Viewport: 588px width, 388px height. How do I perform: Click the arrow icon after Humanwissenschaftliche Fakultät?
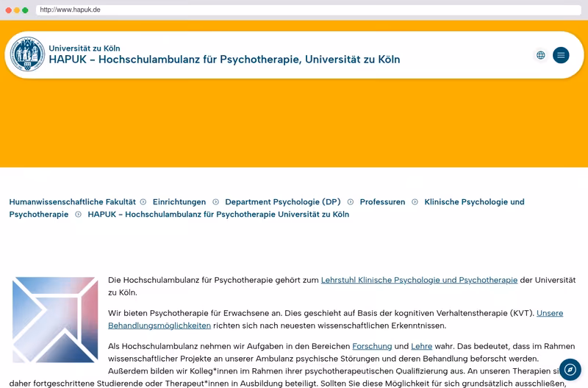point(143,202)
